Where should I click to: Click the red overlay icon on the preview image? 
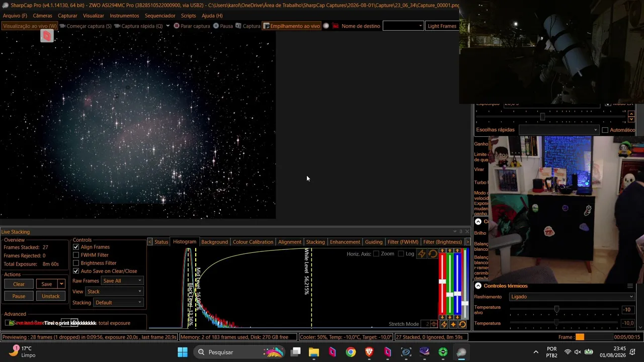click(47, 35)
